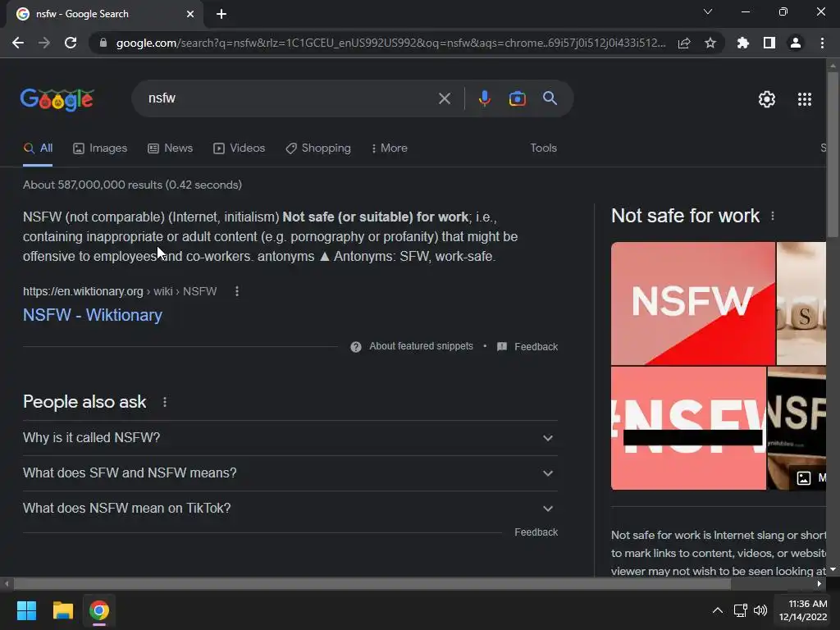This screenshot has width=840, height=630.
Task: Show hidden system tray icons
Action: tap(717, 610)
